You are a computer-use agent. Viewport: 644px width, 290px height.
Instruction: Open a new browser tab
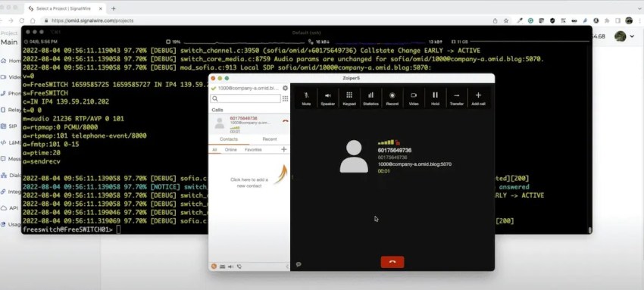click(114, 8)
